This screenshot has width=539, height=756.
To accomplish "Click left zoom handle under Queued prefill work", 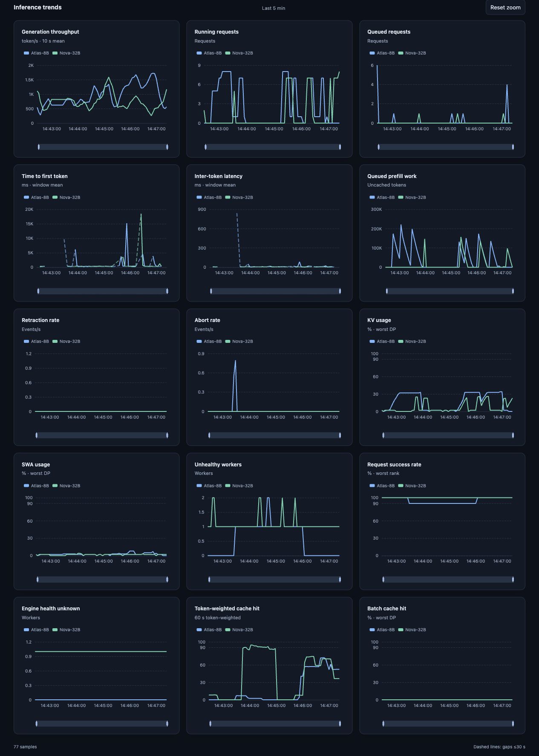I will tap(387, 291).
